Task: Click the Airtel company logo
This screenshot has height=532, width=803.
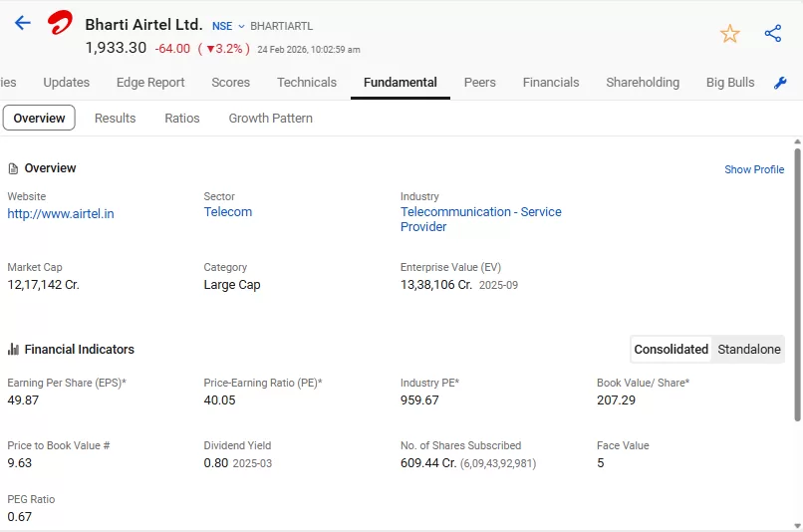Action: click(x=60, y=23)
